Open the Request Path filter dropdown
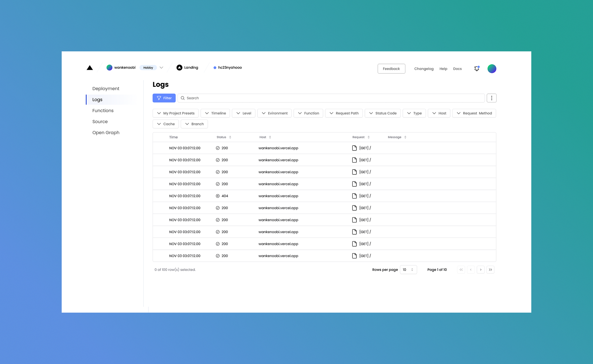The width and height of the screenshot is (593, 364). click(344, 113)
